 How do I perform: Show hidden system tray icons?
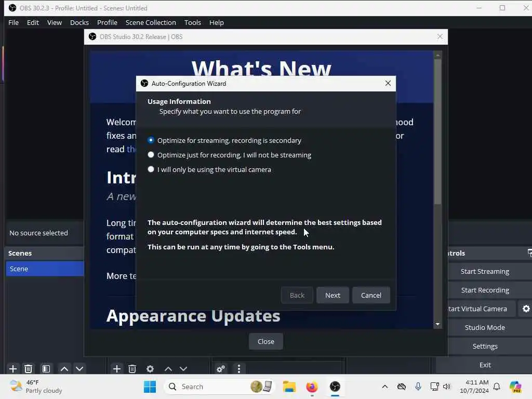point(385,387)
